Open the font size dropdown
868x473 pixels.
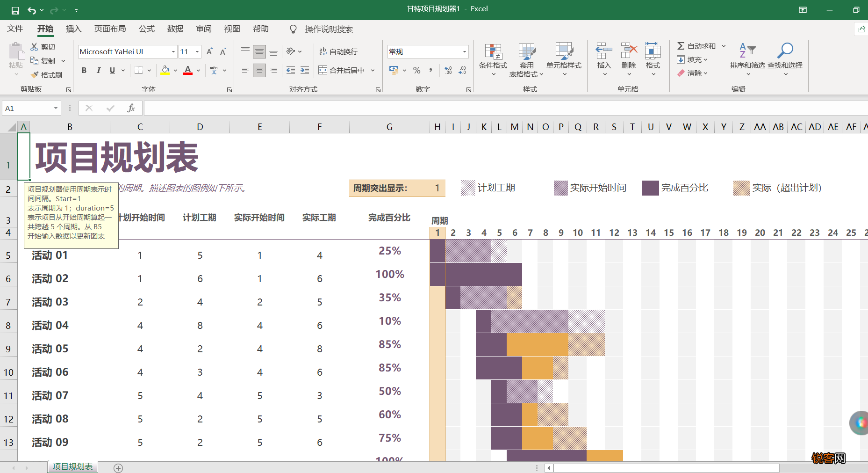198,51
